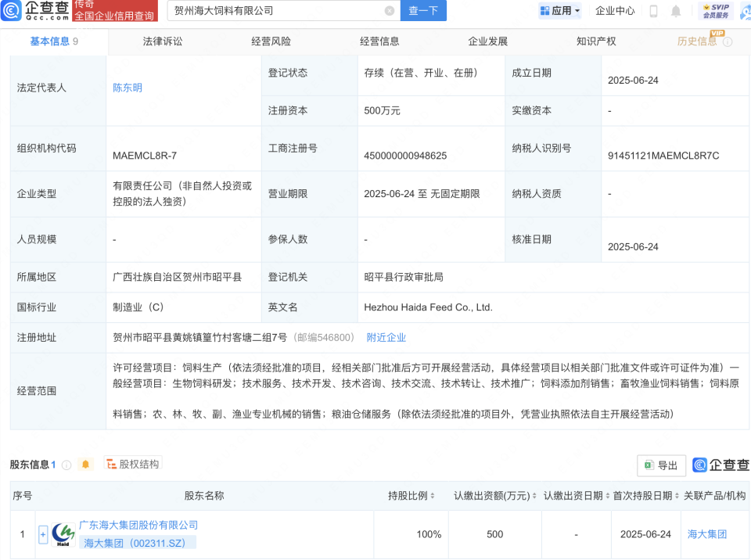Sort by 认缴出资日期 column
The height and width of the screenshot is (560, 751).
[x=607, y=496]
